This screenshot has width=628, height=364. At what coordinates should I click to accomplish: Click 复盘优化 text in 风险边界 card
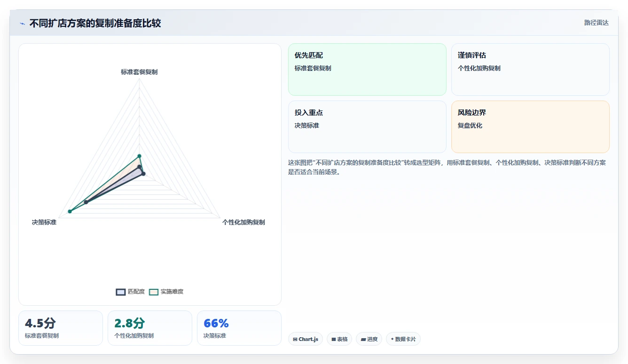[x=470, y=126]
